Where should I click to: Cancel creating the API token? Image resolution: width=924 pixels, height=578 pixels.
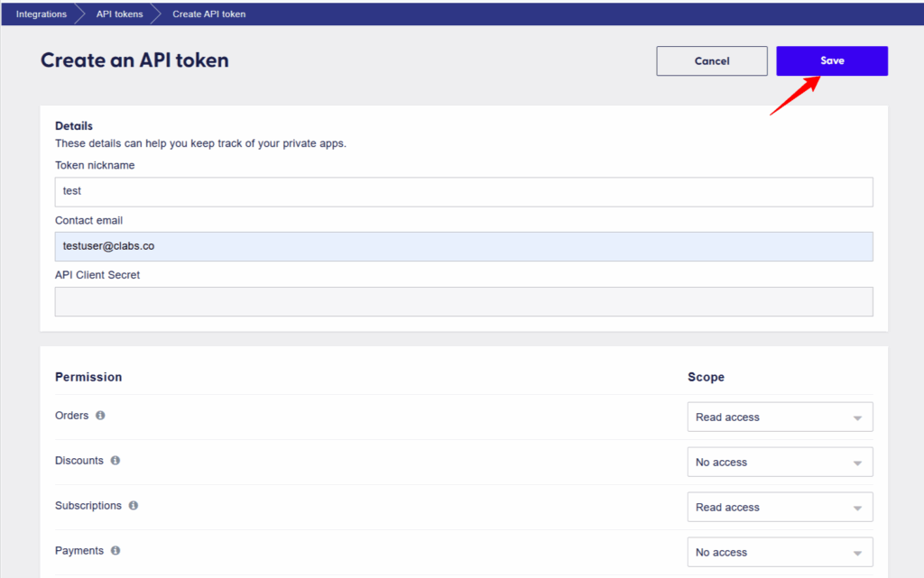[x=711, y=60]
